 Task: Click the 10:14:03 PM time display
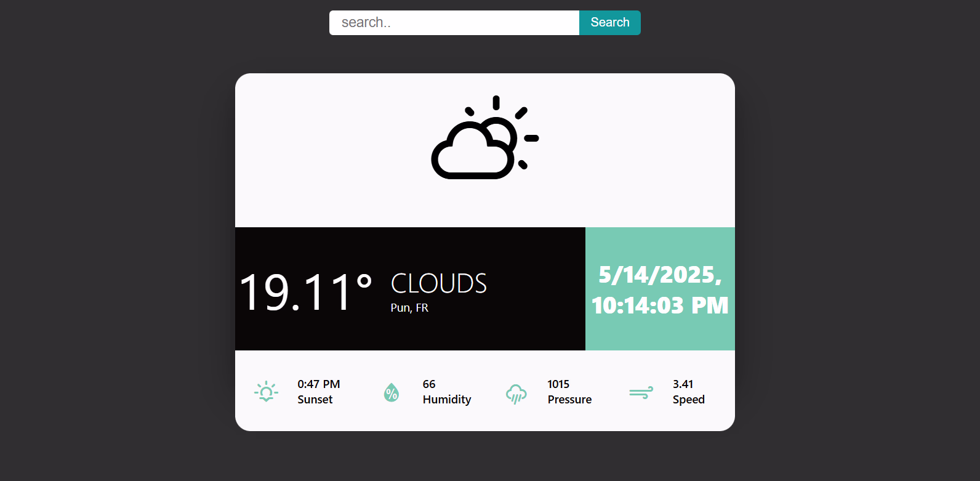pyautogui.click(x=660, y=305)
